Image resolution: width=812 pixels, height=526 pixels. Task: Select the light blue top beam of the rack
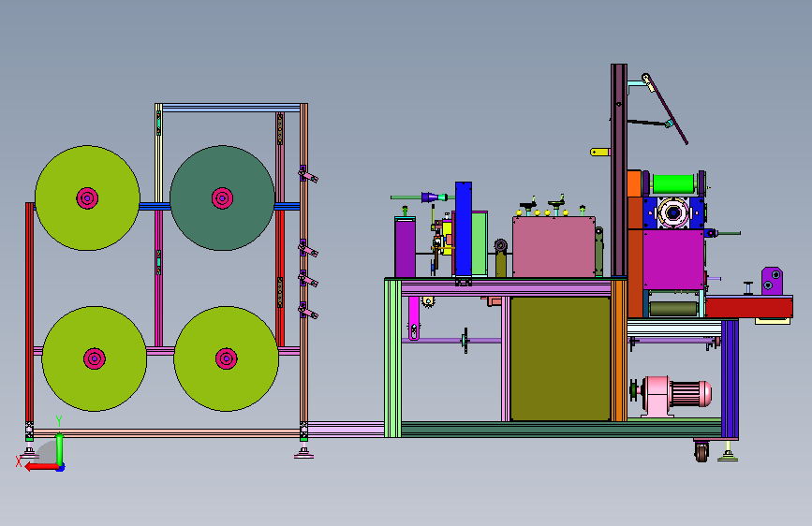[231, 109]
